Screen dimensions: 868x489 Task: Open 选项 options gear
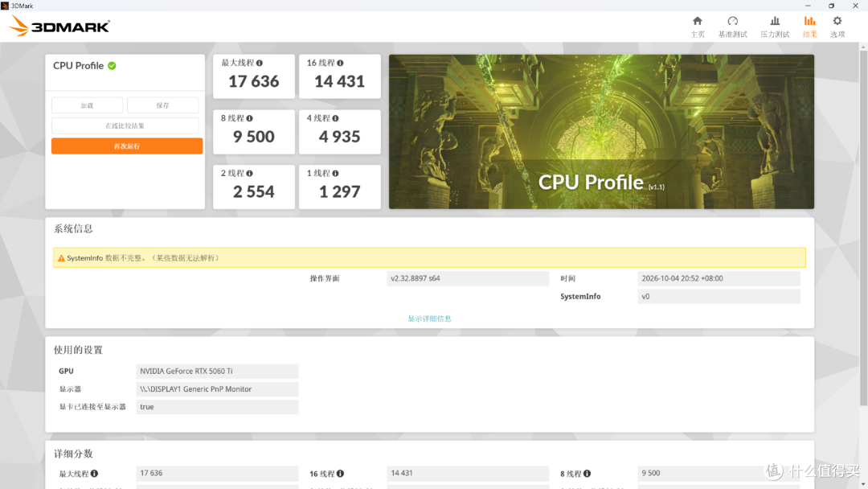tap(837, 27)
